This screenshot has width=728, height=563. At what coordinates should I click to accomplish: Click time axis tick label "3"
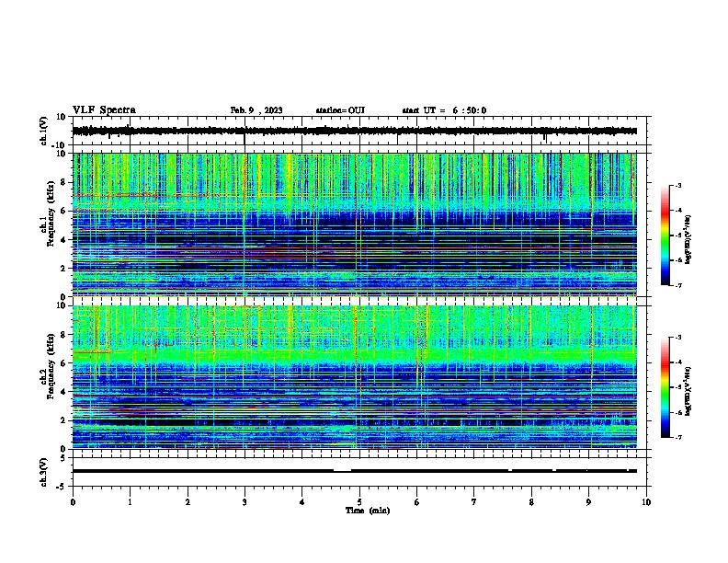pos(245,502)
